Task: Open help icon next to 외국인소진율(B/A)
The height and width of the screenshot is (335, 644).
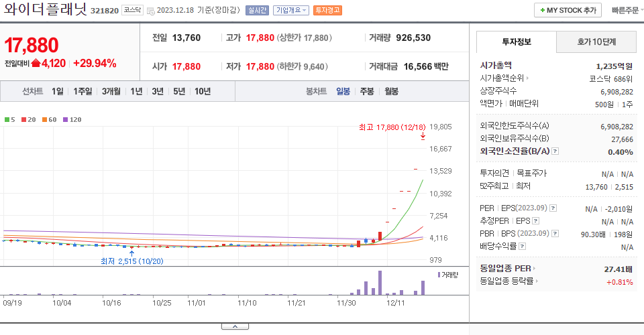Action: [555, 151]
